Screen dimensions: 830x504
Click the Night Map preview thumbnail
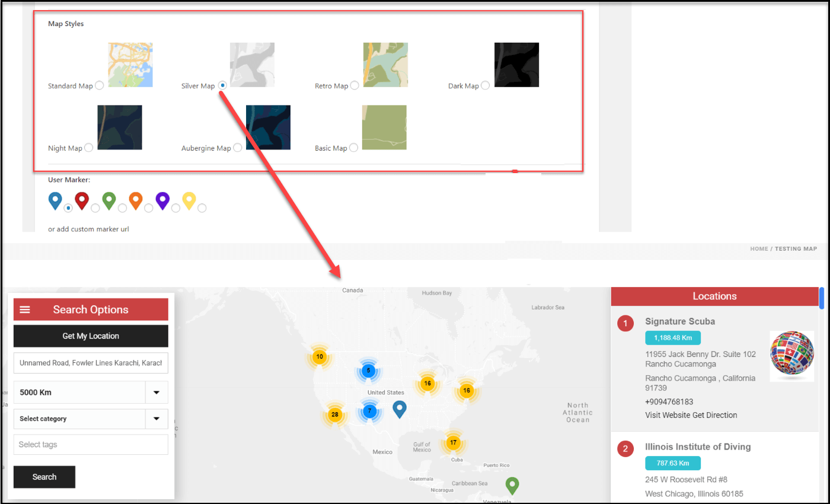tap(120, 127)
